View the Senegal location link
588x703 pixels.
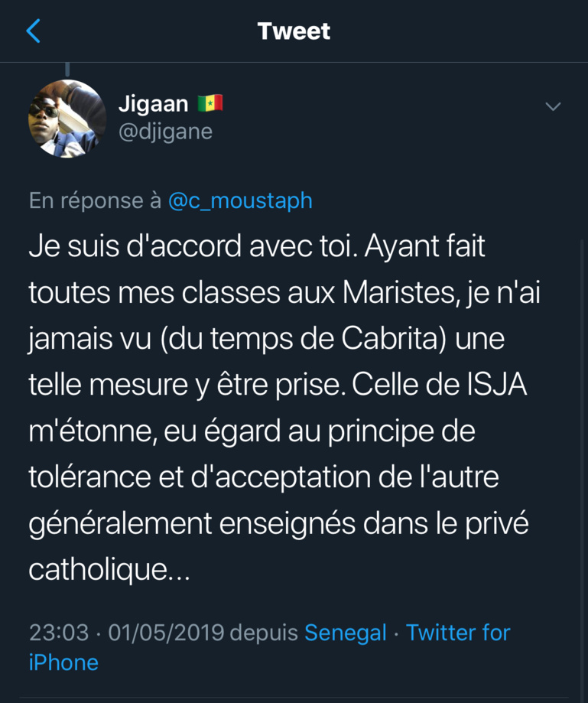[x=345, y=633]
